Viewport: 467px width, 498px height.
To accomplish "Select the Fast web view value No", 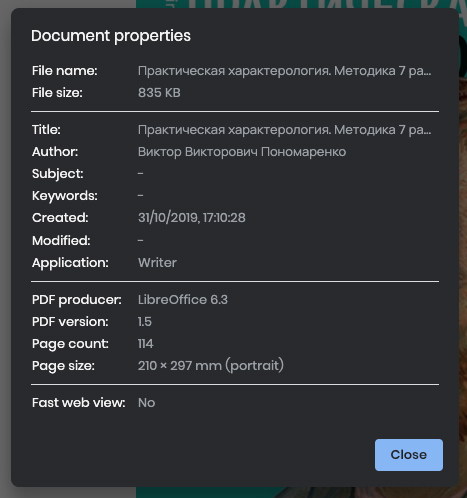I will coord(146,403).
